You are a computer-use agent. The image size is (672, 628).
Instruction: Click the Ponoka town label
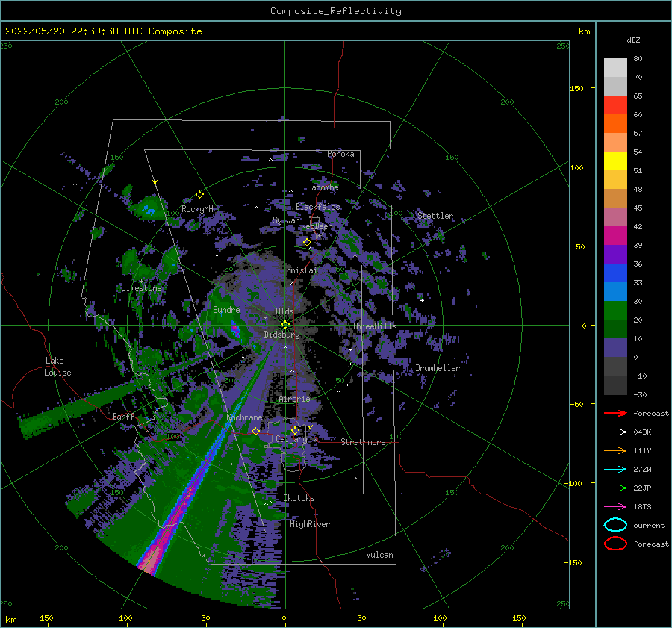coord(340,154)
